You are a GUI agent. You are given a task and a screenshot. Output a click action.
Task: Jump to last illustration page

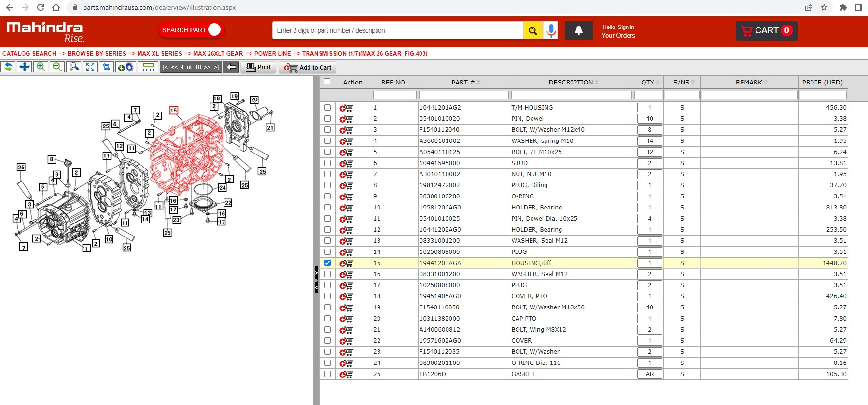point(216,67)
